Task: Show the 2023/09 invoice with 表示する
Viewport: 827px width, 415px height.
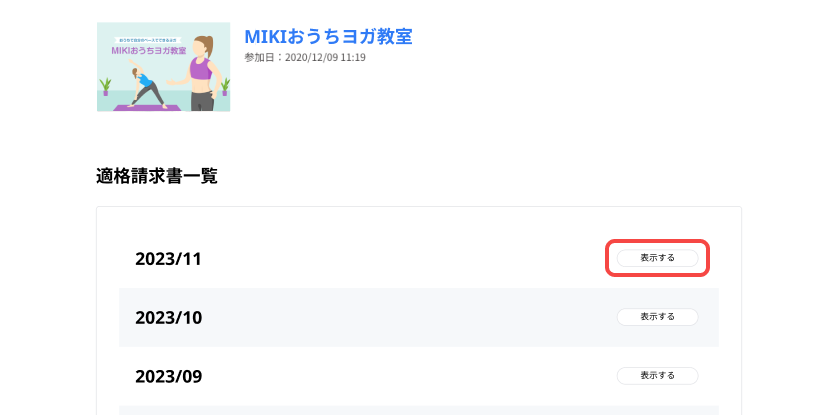Action: pos(657,375)
